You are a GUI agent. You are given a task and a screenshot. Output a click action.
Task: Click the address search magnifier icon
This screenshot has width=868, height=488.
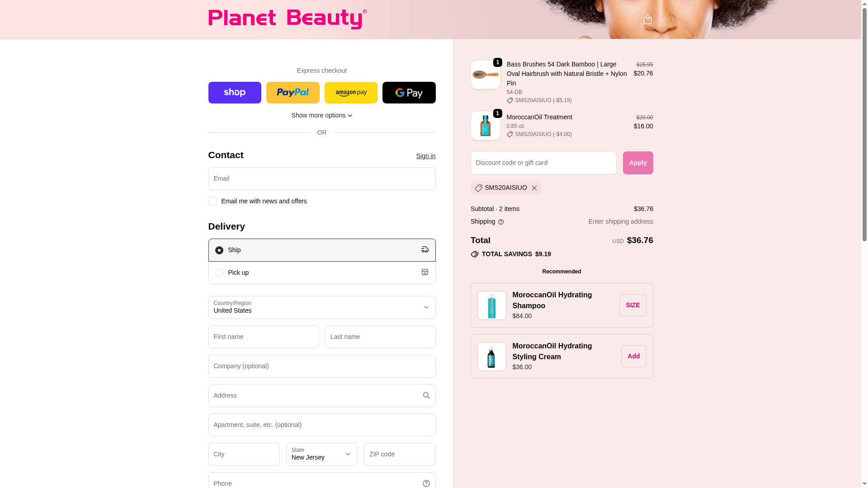[426, 395]
